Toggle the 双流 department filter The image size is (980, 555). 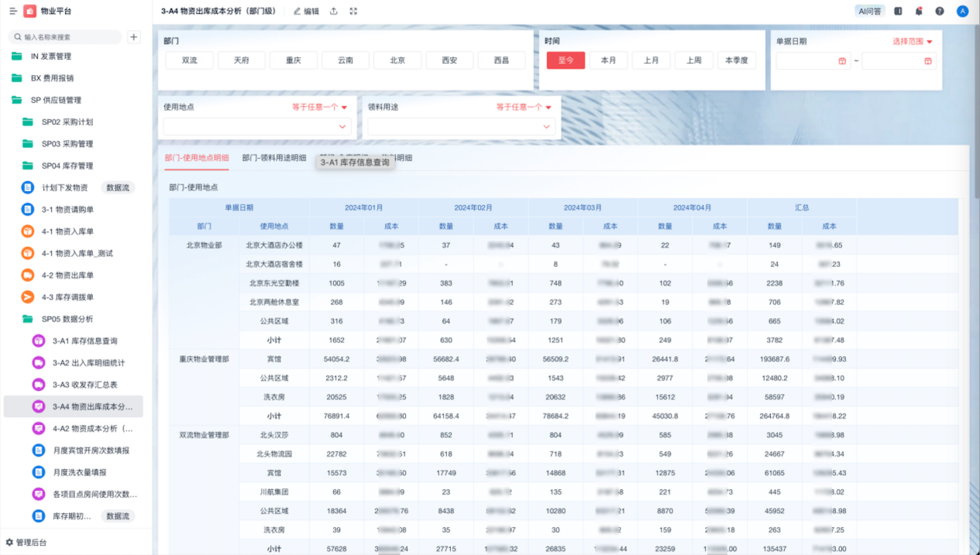coord(190,60)
